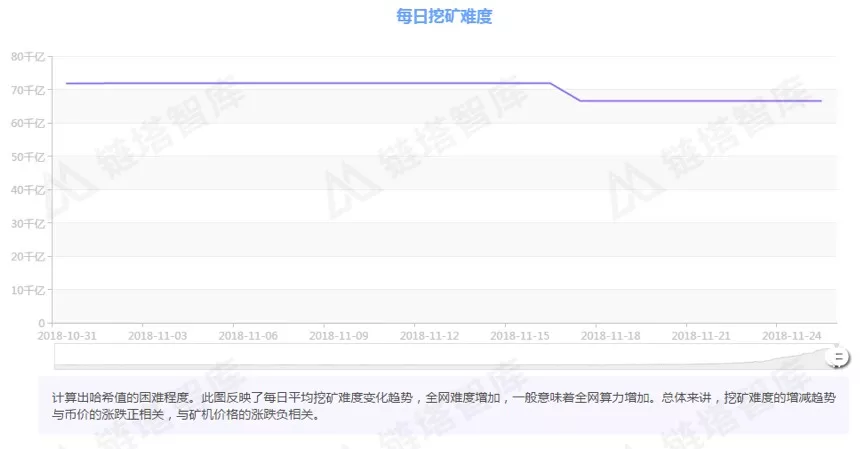Screen dimensions: 865x449
Task: Click y-axis label 30千亿
Action: pyautogui.click(x=28, y=223)
